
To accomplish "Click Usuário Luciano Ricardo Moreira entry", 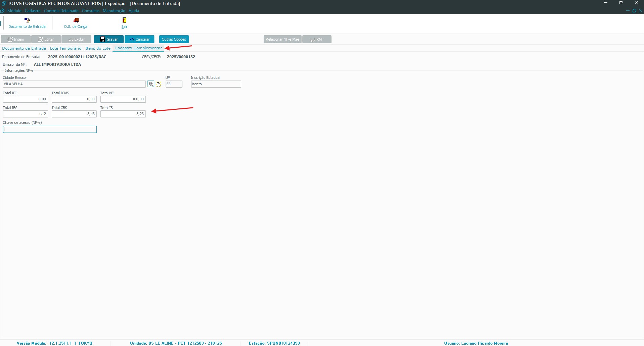I will click(x=476, y=343).
